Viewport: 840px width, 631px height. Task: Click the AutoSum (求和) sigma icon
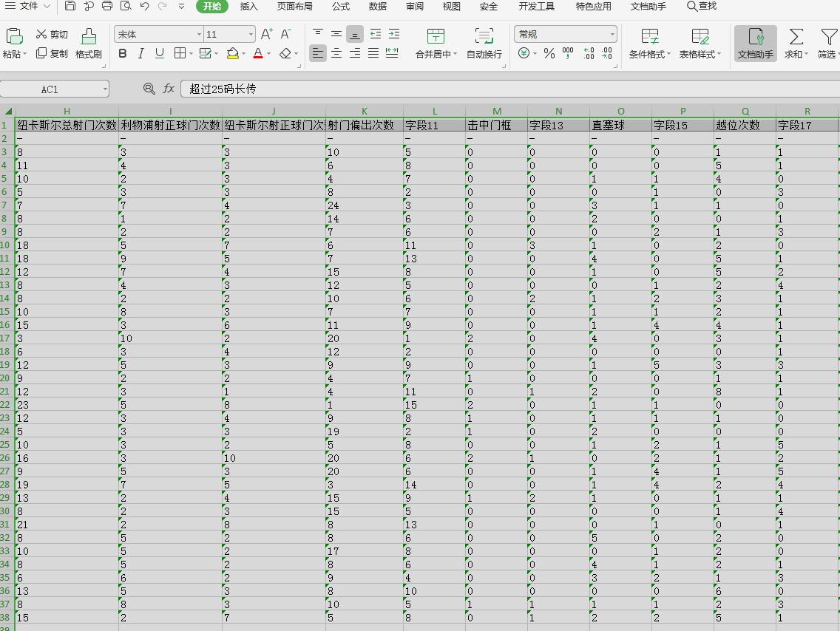(796, 37)
